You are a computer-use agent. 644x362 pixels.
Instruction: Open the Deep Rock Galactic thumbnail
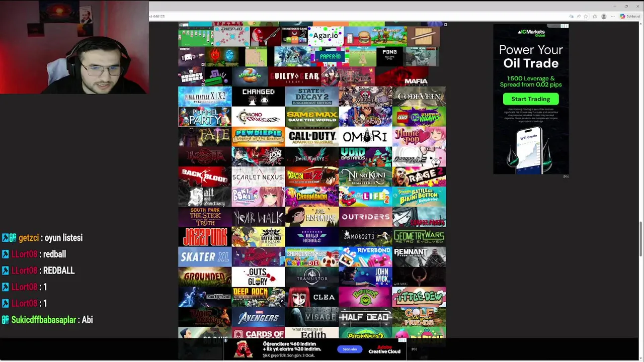click(258, 297)
